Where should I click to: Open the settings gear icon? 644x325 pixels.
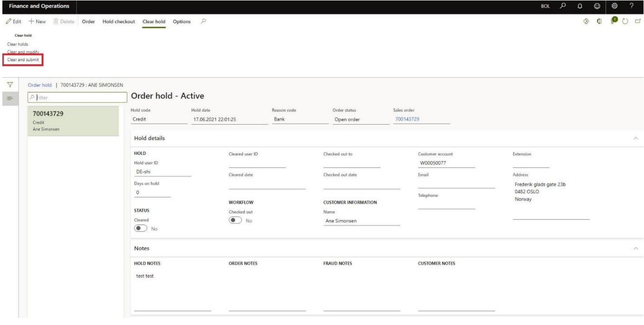pyautogui.click(x=615, y=6)
